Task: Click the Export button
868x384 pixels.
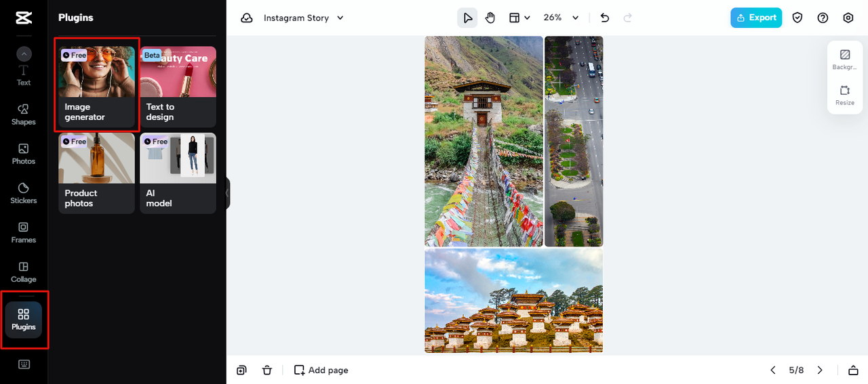Action: point(756,18)
